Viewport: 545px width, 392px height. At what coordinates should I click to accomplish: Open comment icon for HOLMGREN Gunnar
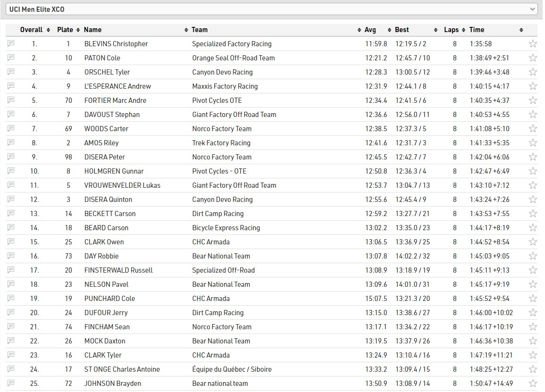(x=11, y=171)
